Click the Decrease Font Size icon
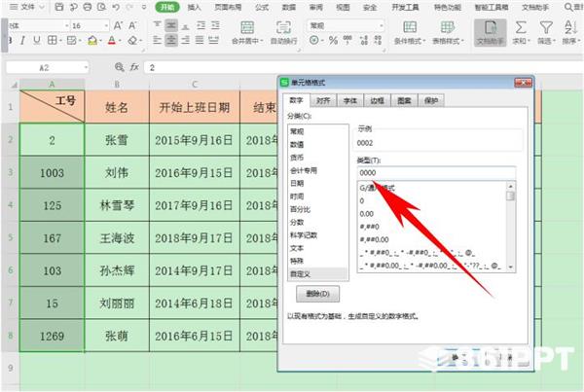 click(x=132, y=25)
